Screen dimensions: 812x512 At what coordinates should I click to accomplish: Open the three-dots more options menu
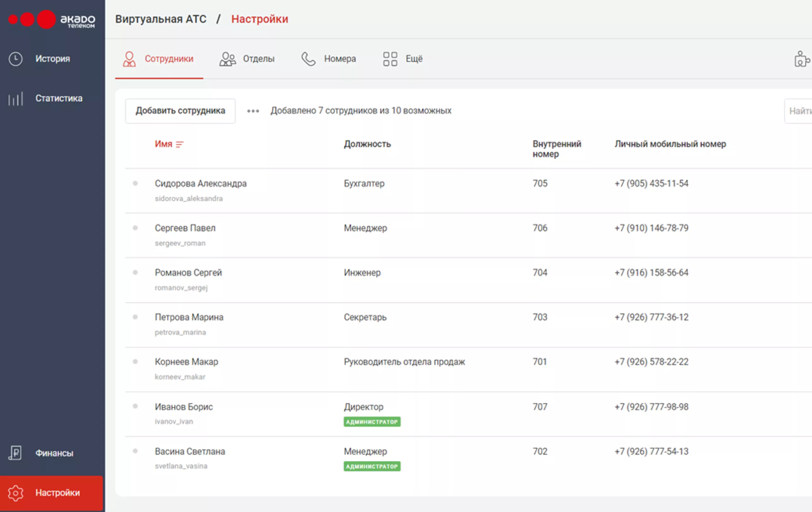point(253,111)
